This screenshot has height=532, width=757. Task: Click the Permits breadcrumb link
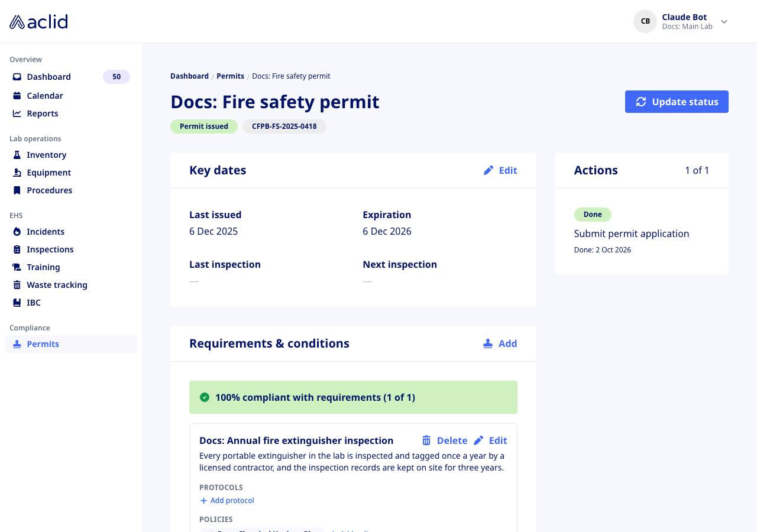coord(230,76)
